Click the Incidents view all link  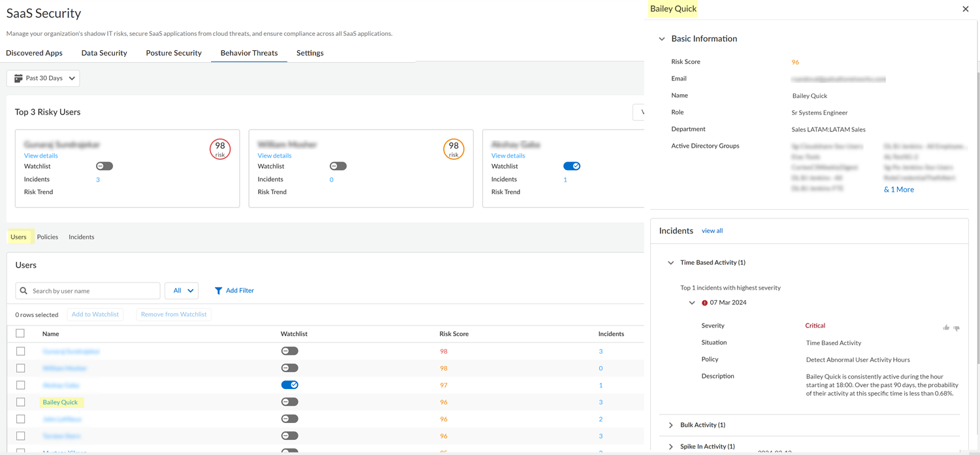(711, 231)
